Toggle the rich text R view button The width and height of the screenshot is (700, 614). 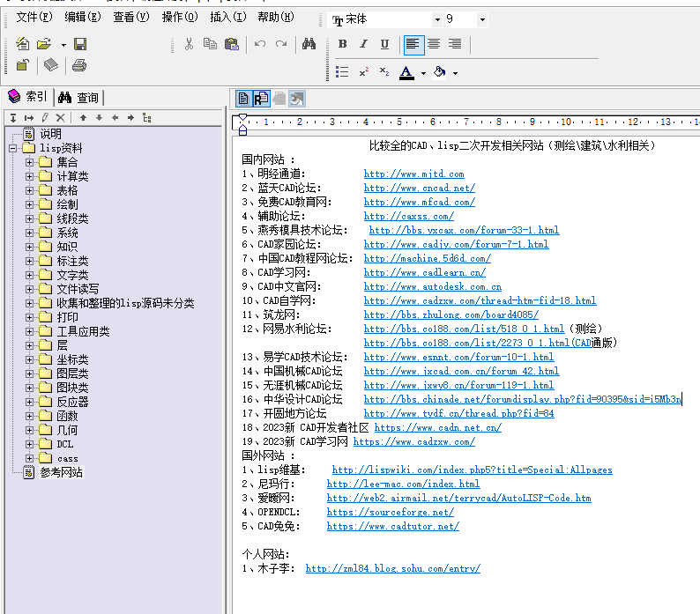pos(261,98)
